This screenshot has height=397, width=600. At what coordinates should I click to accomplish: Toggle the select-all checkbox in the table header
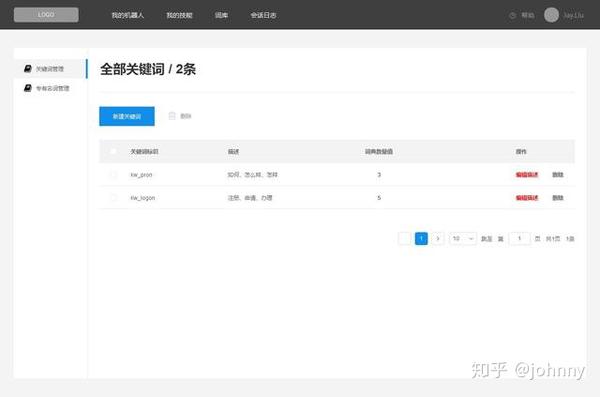(x=113, y=152)
